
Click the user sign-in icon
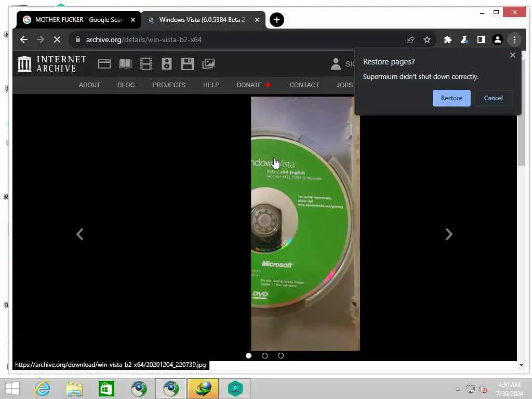pos(336,64)
